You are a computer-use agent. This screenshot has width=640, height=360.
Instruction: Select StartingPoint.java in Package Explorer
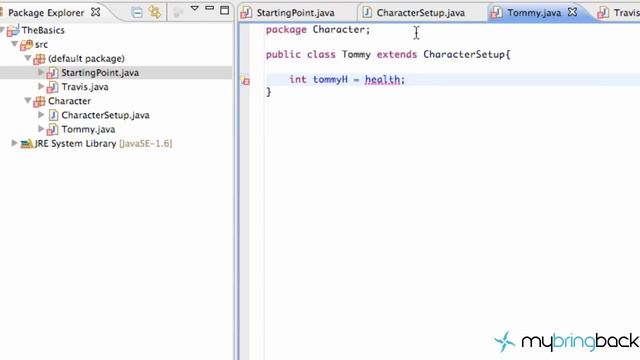[100, 73]
